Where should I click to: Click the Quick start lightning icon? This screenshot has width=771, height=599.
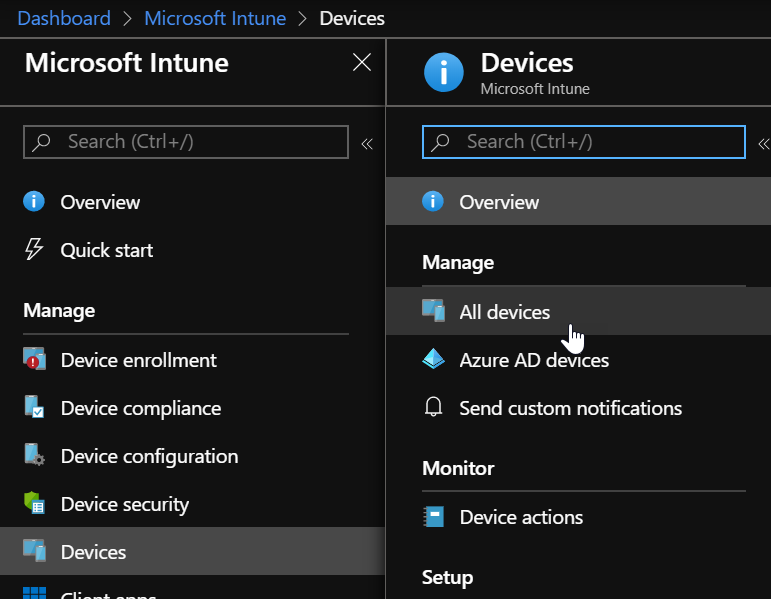34,250
